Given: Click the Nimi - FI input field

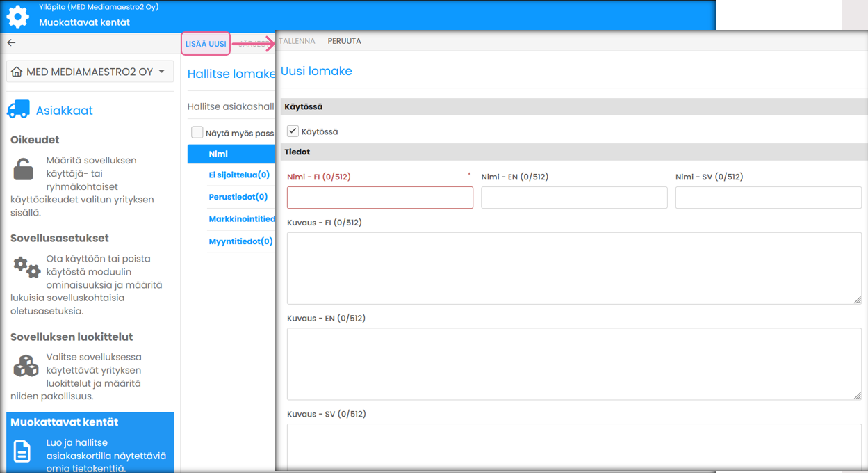Looking at the screenshot, I should (379, 198).
